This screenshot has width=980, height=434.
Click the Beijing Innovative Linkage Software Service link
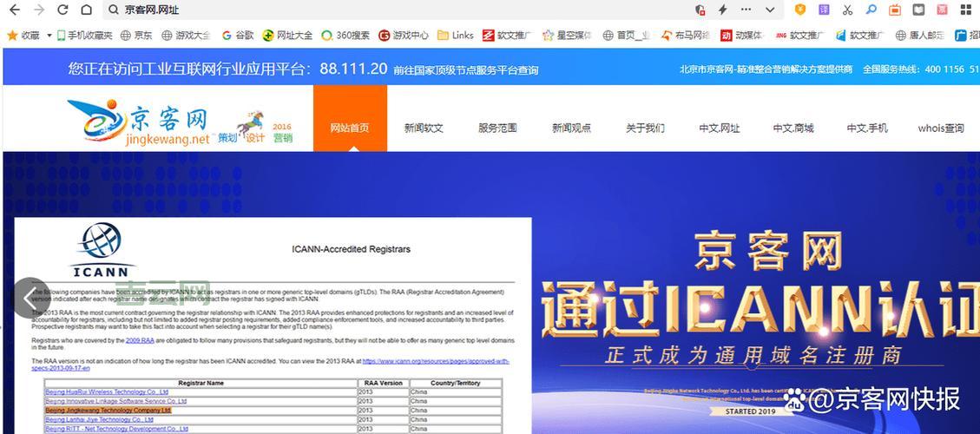[115, 401]
